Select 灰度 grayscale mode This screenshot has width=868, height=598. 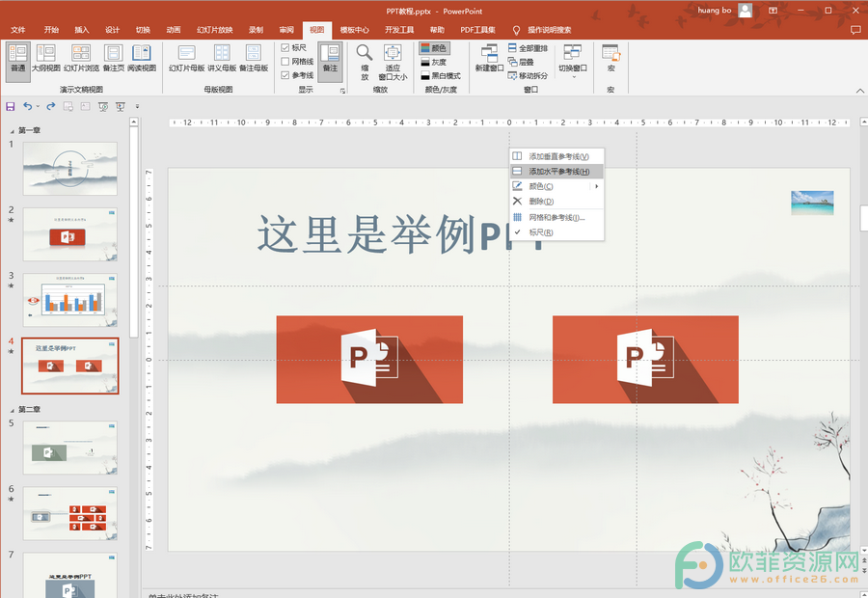pyautogui.click(x=434, y=62)
